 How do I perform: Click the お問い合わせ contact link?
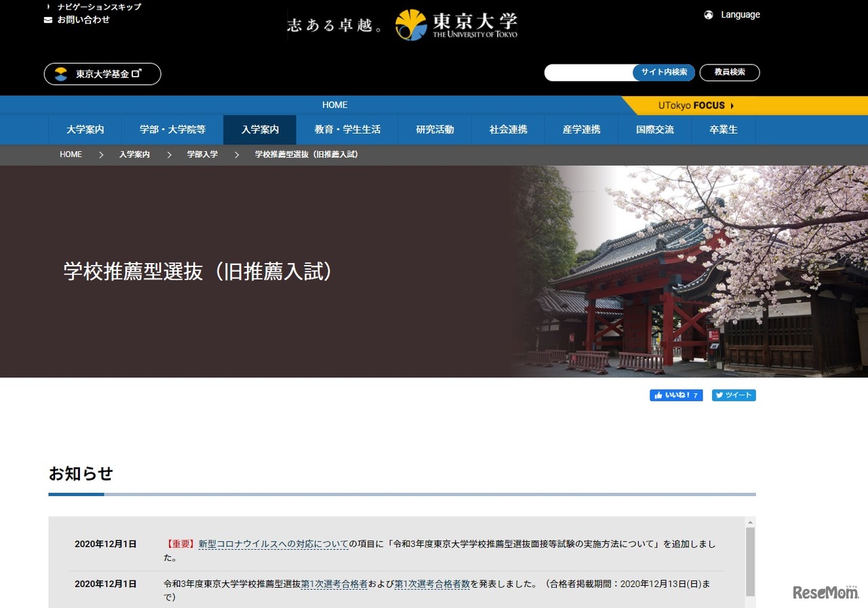(x=83, y=20)
